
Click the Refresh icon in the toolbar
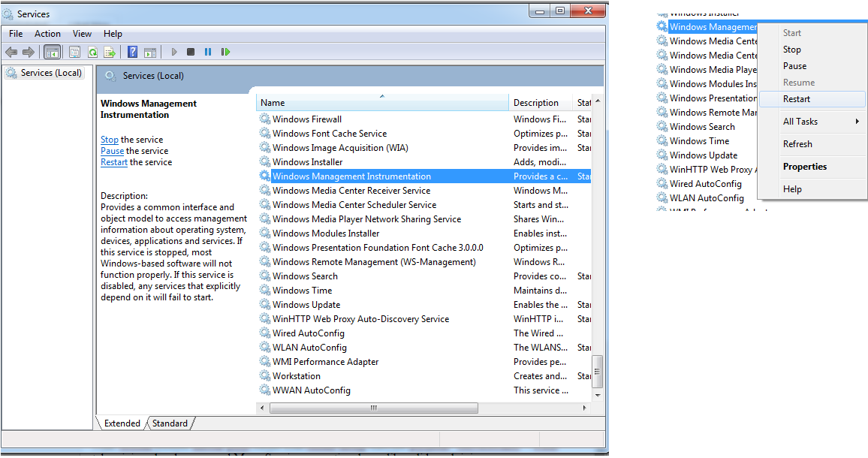coord(92,52)
